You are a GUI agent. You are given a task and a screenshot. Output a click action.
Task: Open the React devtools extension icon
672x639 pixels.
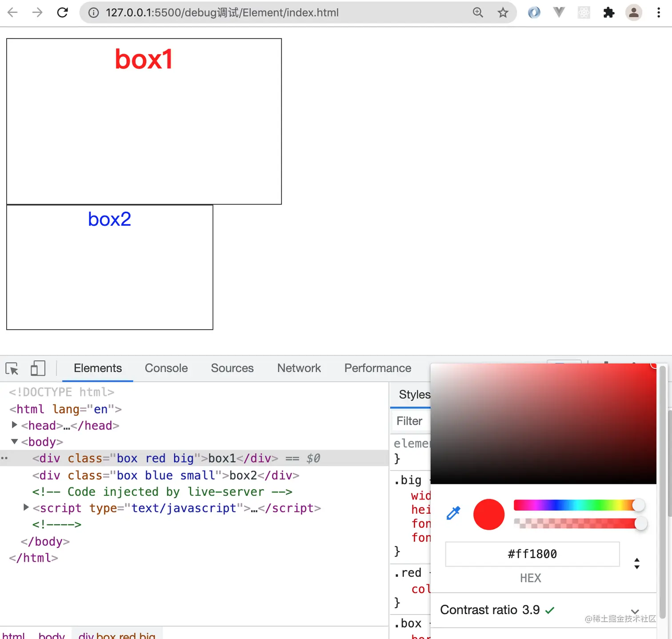(584, 12)
